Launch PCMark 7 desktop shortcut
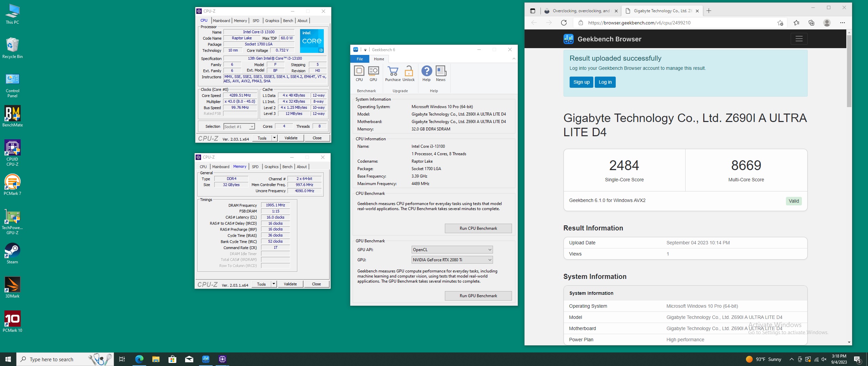The width and height of the screenshot is (868, 366). [x=13, y=185]
